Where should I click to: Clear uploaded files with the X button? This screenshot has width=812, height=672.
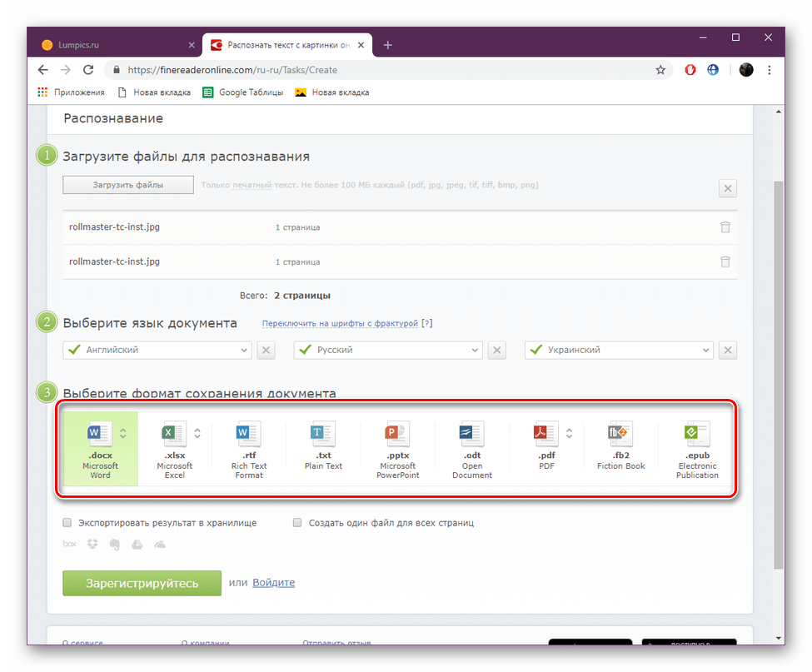(728, 188)
